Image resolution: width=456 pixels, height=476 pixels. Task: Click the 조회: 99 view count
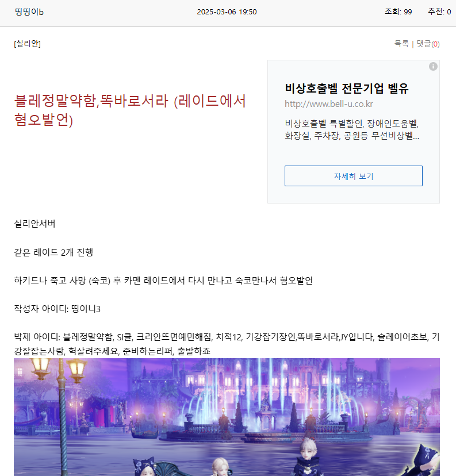click(x=398, y=12)
